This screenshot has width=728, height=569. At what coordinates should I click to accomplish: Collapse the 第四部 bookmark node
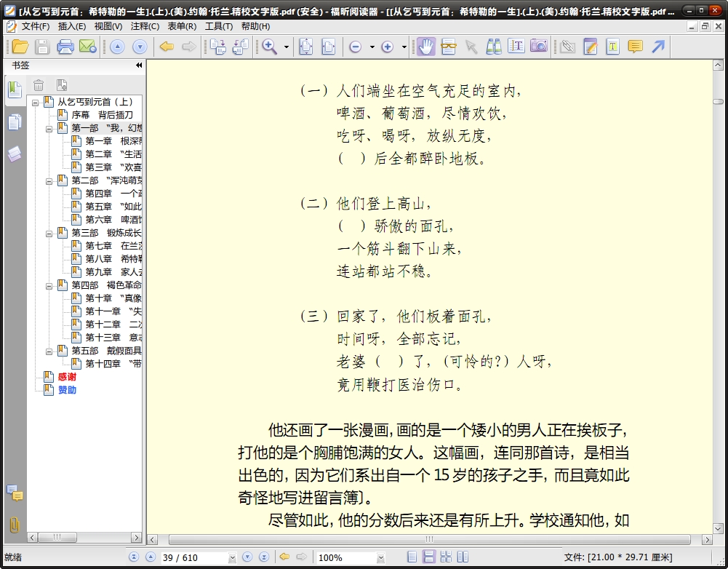pos(49,286)
